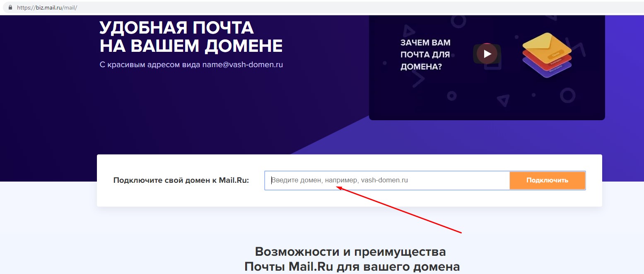Click the heading УДОБНАЯ ПОЧТА НА ВАШЕМ ДОМЕНЕ
Screen dimensions: 644x274
tap(191, 37)
